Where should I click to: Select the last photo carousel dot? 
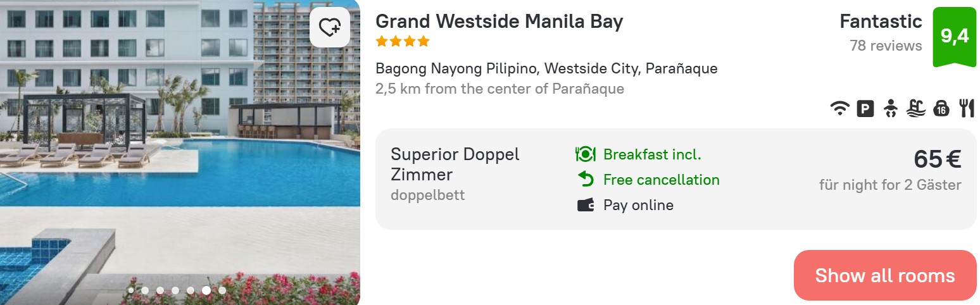(222, 290)
